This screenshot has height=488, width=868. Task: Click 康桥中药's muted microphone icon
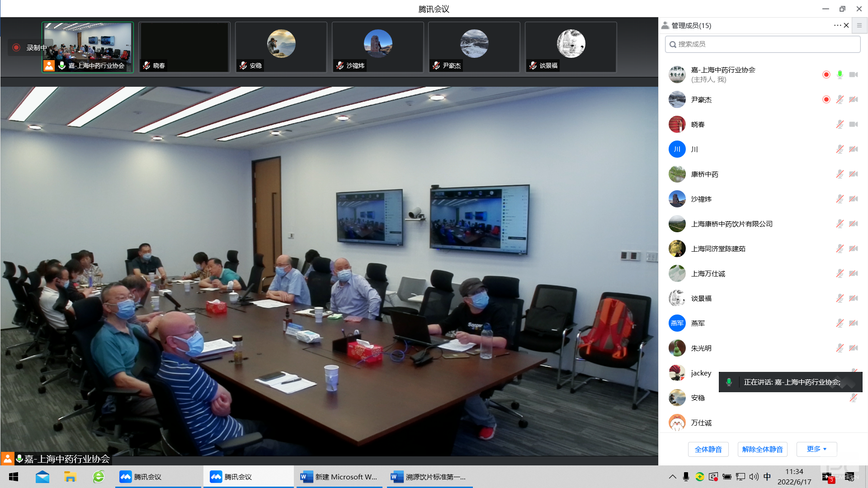pyautogui.click(x=840, y=174)
